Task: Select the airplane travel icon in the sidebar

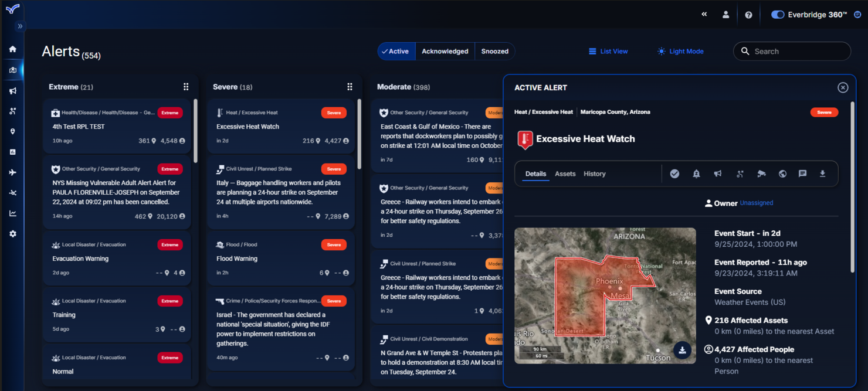Action: pos(12,172)
